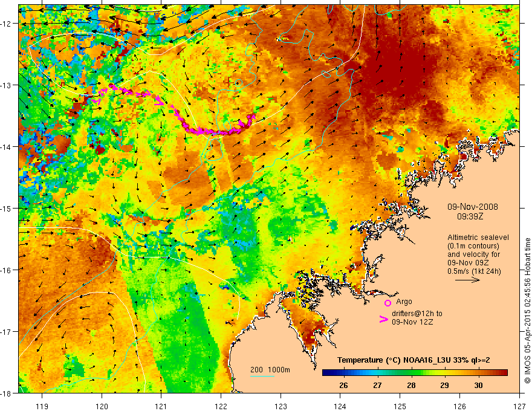Image resolution: width=532 pixels, height=411 pixels.
Task: Click the date label 09-Nov-2008
Action: 473,207
